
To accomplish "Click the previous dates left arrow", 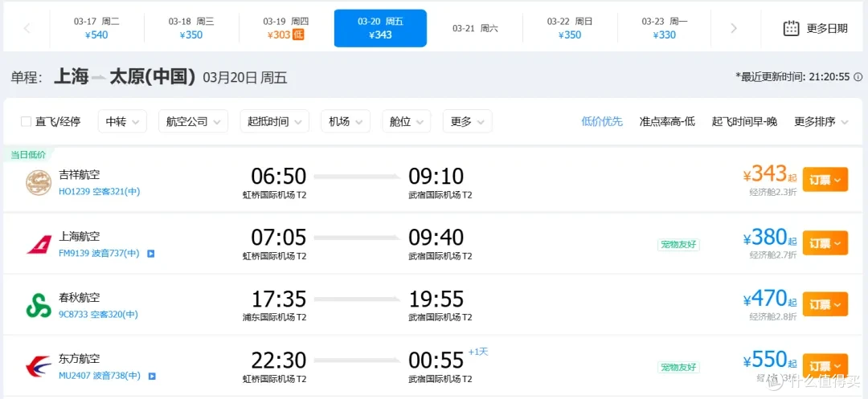I will [x=27, y=28].
